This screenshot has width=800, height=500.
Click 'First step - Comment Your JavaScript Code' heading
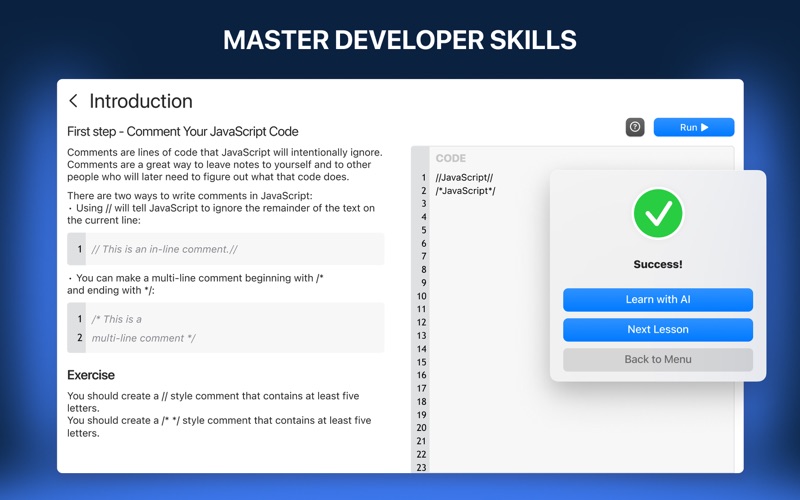(183, 132)
